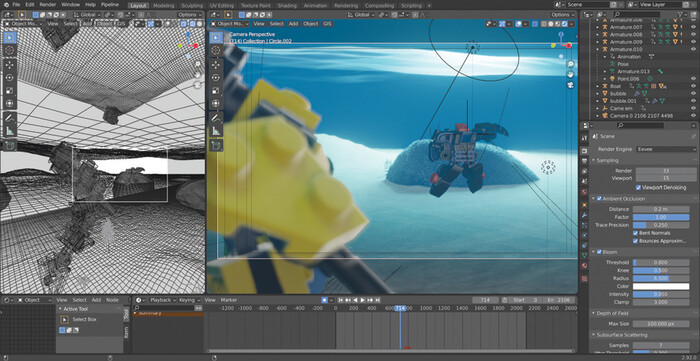Open the Material properties tab icon

(x=584, y=266)
